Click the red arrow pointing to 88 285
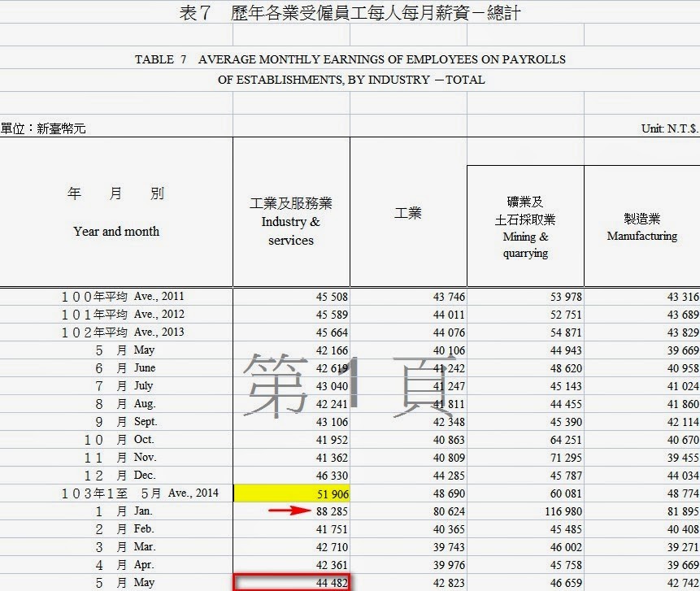 tap(289, 511)
